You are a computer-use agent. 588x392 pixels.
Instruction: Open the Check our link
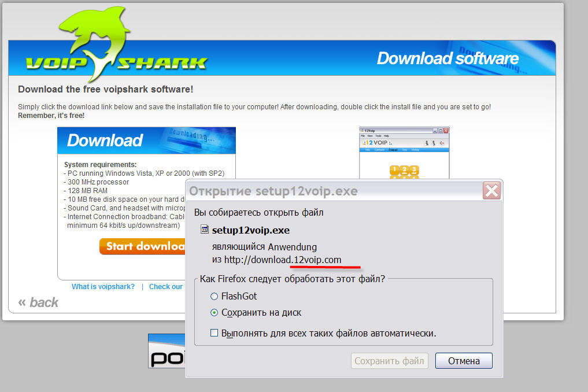[x=166, y=287]
